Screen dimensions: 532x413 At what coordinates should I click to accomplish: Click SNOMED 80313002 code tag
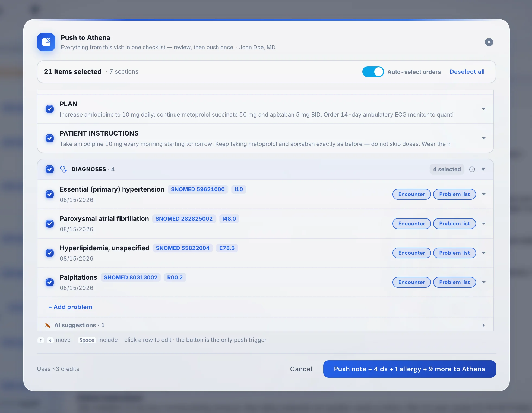pos(131,277)
